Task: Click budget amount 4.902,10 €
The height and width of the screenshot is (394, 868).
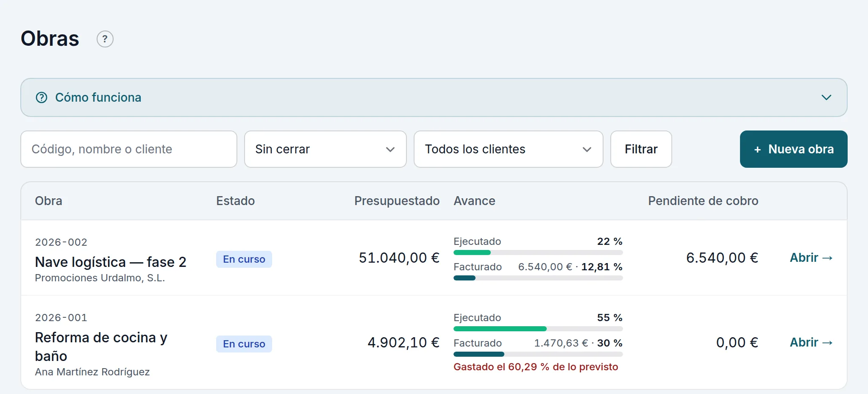Action: (403, 342)
